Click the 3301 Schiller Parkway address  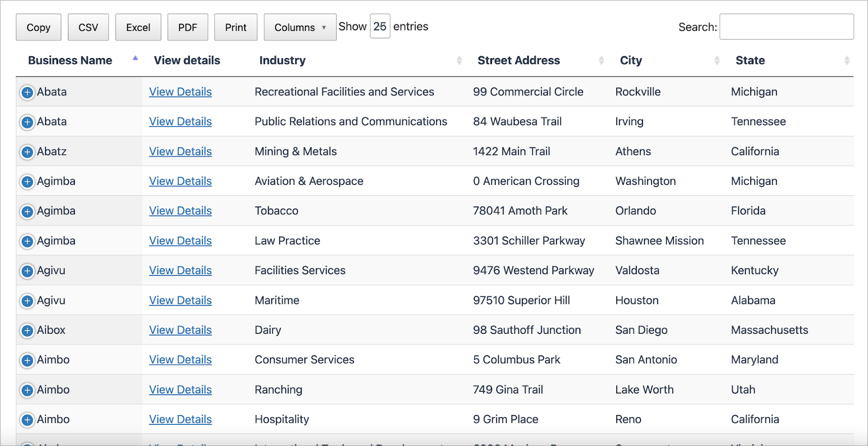(x=529, y=241)
